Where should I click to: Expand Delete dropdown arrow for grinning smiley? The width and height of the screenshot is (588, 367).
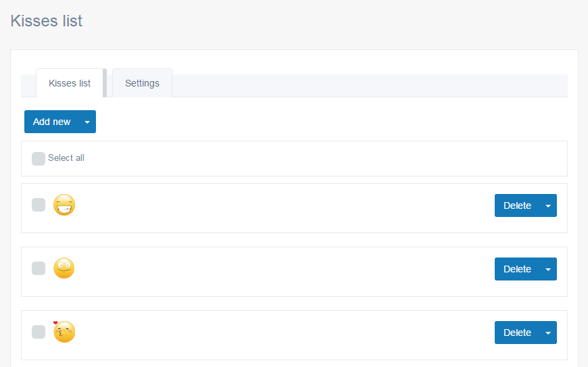pos(548,205)
